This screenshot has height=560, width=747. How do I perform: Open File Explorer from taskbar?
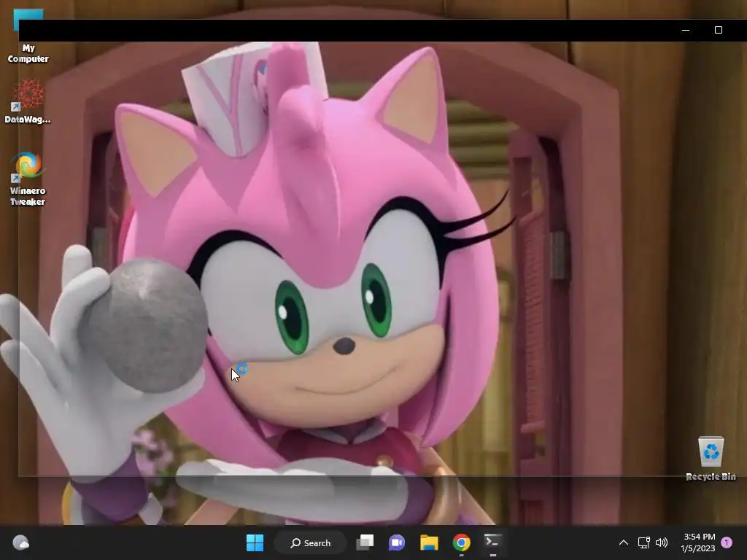pos(429,542)
